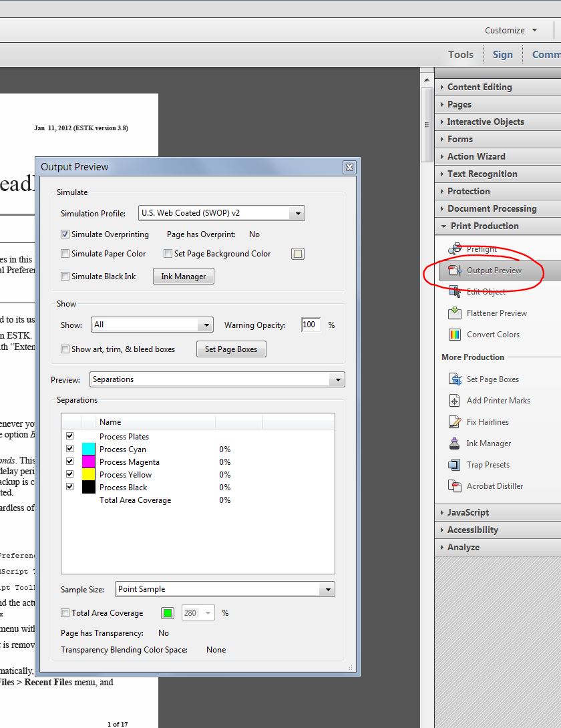This screenshot has height=728, width=561.
Task: Switch to the Sign tab
Action: 502,55
